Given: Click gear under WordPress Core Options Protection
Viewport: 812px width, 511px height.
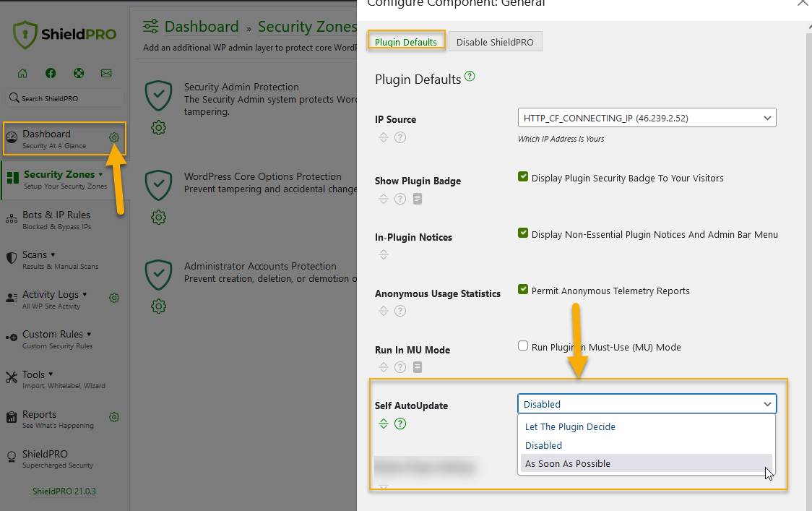Looking at the screenshot, I should (x=158, y=217).
